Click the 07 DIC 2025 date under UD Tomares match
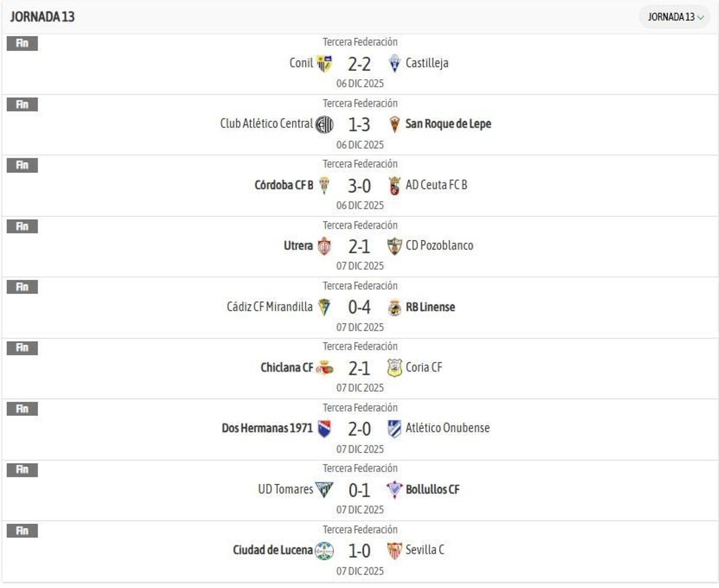The height and width of the screenshot is (588, 719). (360, 510)
